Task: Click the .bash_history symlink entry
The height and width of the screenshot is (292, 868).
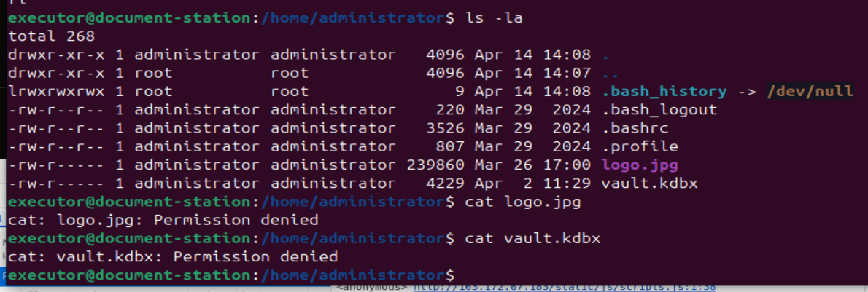Action: pyautogui.click(x=664, y=92)
